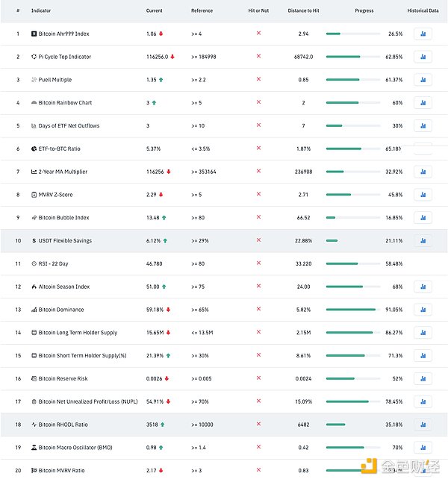Open historical data chart for Bitcoin Bubble Index
The height and width of the screenshot is (482, 448).
423,218
